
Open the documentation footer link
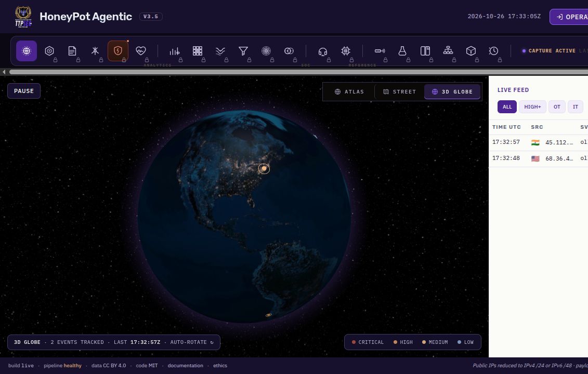185,366
